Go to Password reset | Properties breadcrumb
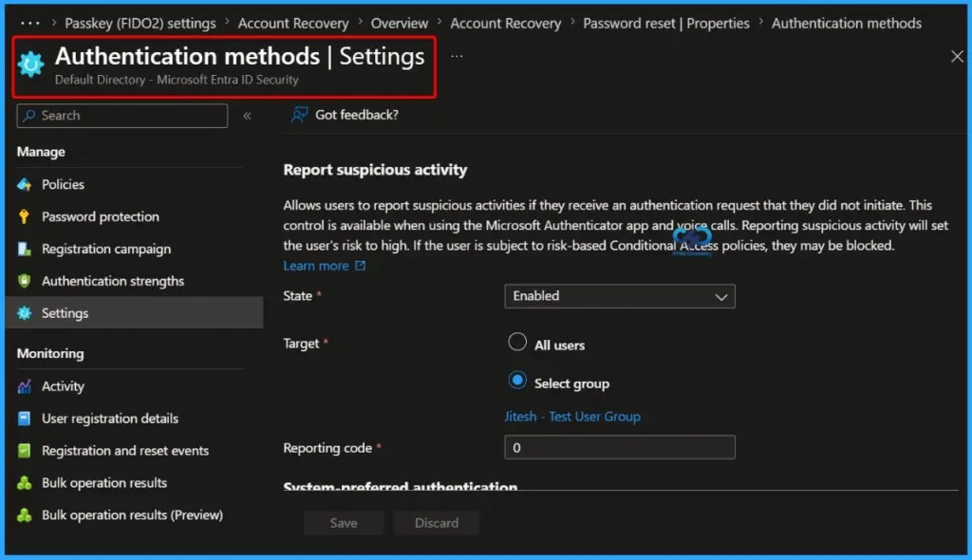 pyautogui.click(x=665, y=23)
